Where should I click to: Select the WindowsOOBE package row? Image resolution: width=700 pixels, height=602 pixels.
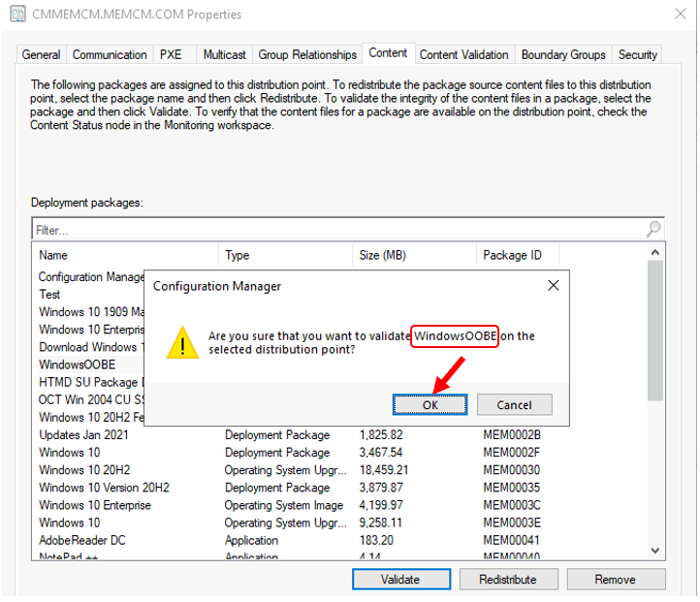click(90, 364)
